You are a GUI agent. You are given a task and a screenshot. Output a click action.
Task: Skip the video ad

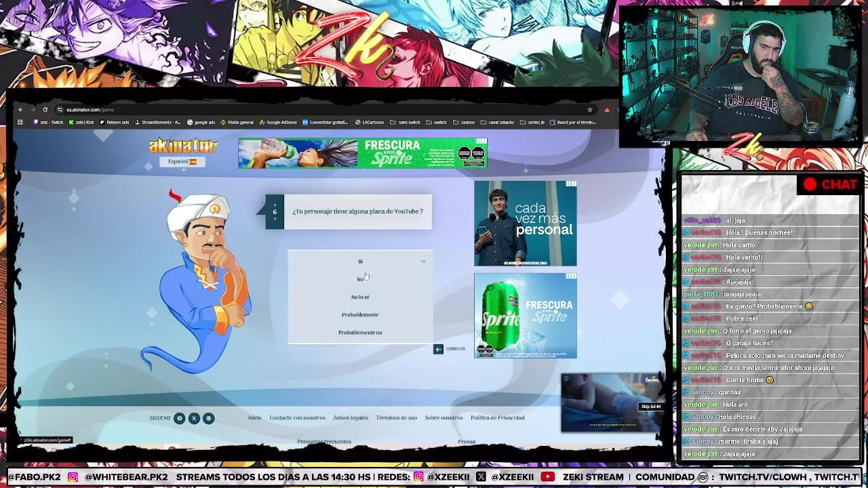pos(650,407)
